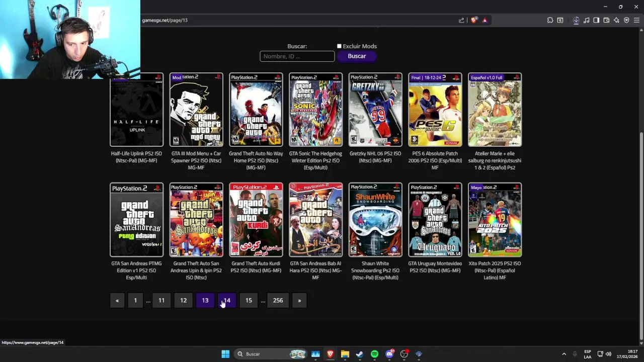The image size is (644, 362).
Task: Open Xito Patch 2025 cover thumbnail
Action: [x=495, y=220]
